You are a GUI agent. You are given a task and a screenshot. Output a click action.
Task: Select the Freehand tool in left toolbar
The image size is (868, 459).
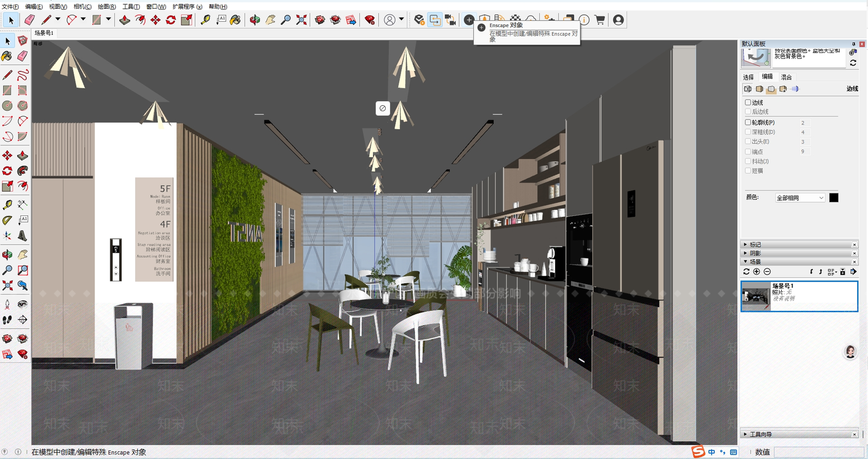[x=22, y=75]
